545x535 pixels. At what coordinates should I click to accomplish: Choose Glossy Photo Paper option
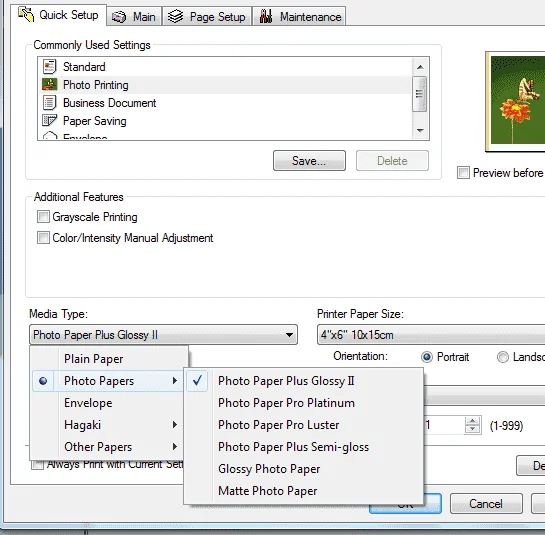(x=304, y=469)
